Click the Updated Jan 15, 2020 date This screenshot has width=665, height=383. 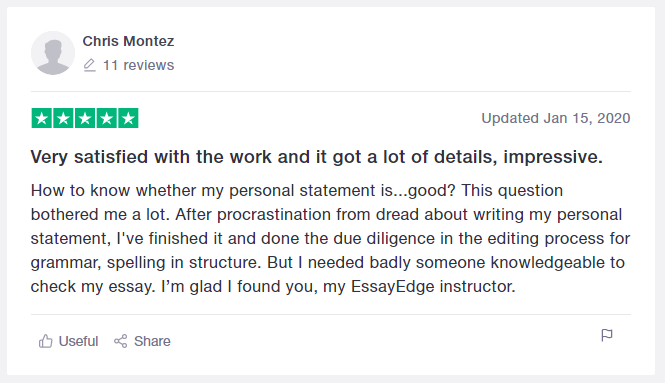[556, 118]
